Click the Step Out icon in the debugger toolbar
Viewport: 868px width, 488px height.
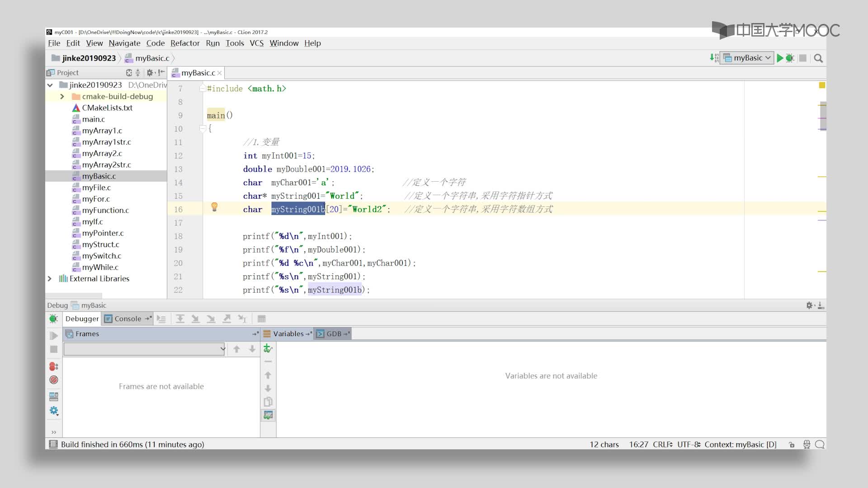(227, 319)
